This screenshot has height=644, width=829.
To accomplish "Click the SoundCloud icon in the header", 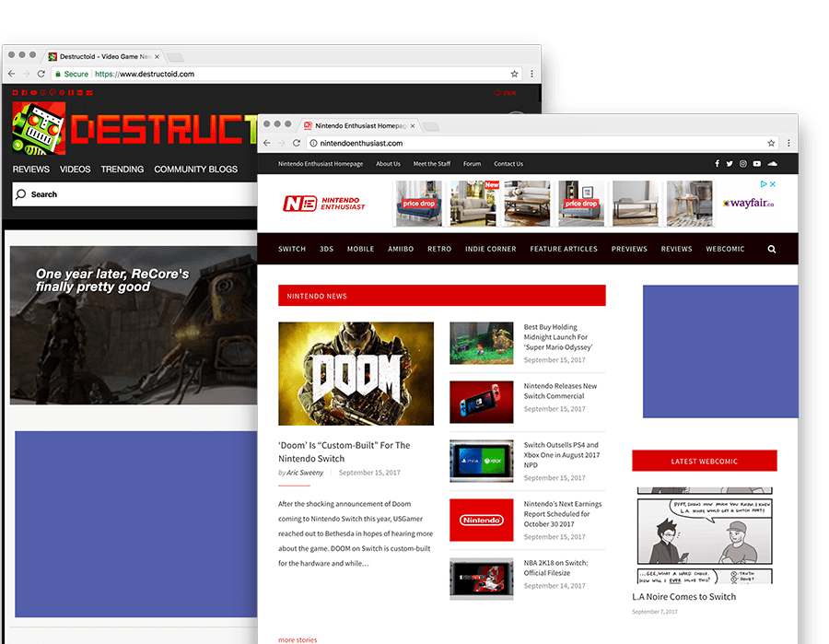I will (x=772, y=164).
